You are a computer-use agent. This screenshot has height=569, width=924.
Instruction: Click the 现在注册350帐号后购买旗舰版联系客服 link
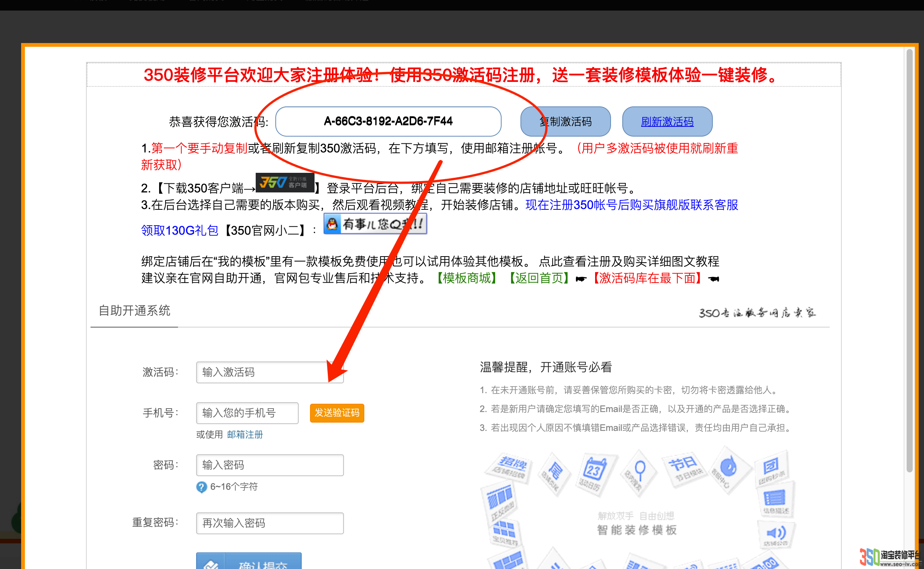tap(632, 205)
